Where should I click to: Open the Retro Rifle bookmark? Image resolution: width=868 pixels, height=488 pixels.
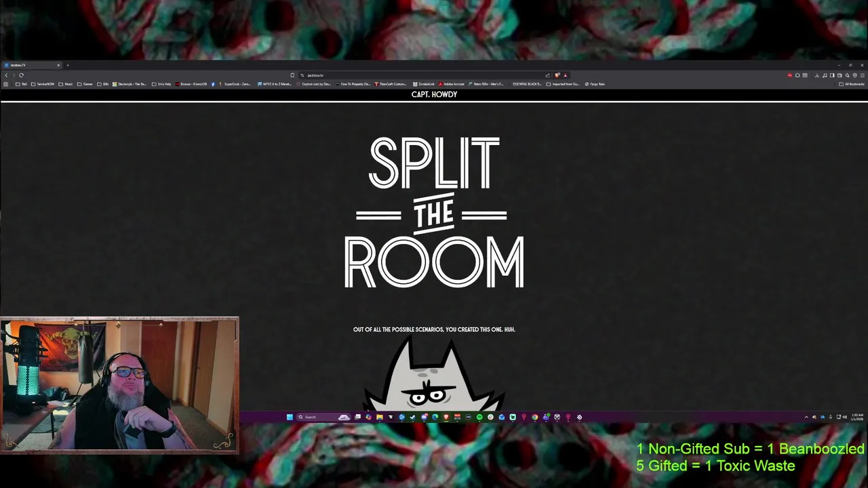(486, 84)
